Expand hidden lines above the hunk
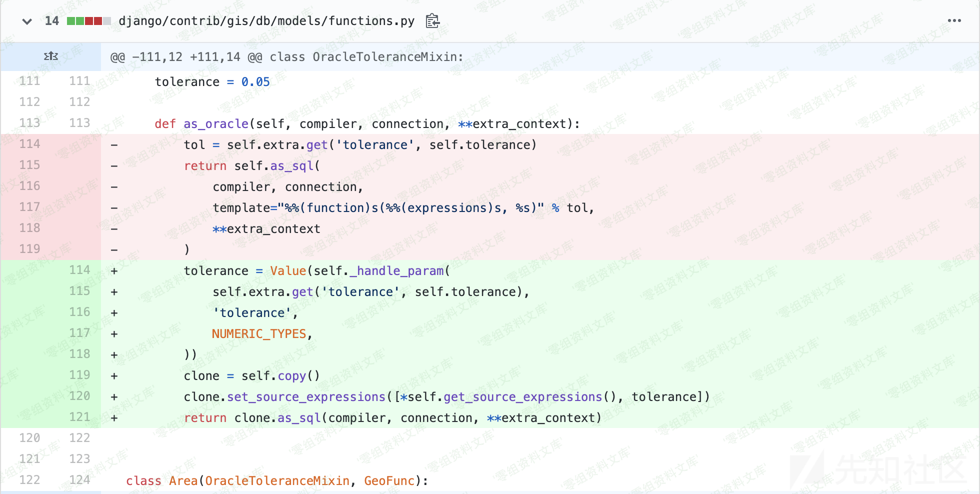Screen dimensions: 980x494 50,56
